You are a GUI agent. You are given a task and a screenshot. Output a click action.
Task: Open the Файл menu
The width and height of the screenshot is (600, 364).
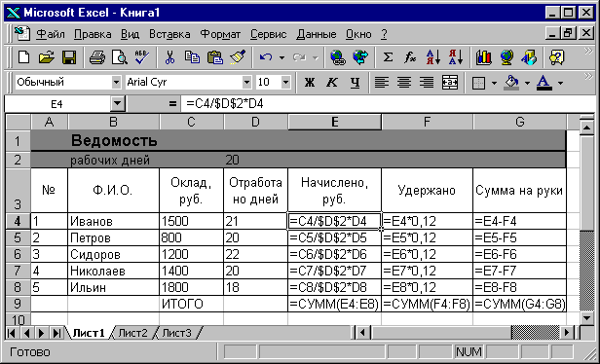coord(51,34)
